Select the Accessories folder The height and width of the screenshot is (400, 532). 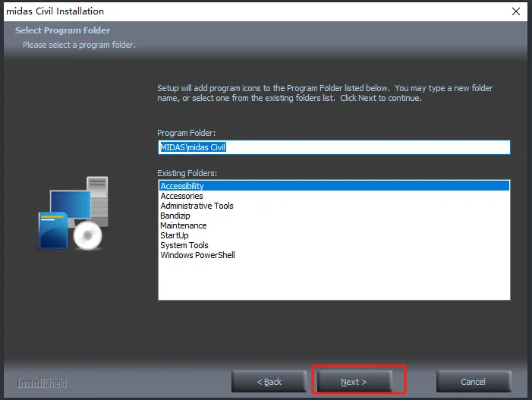(334, 196)
